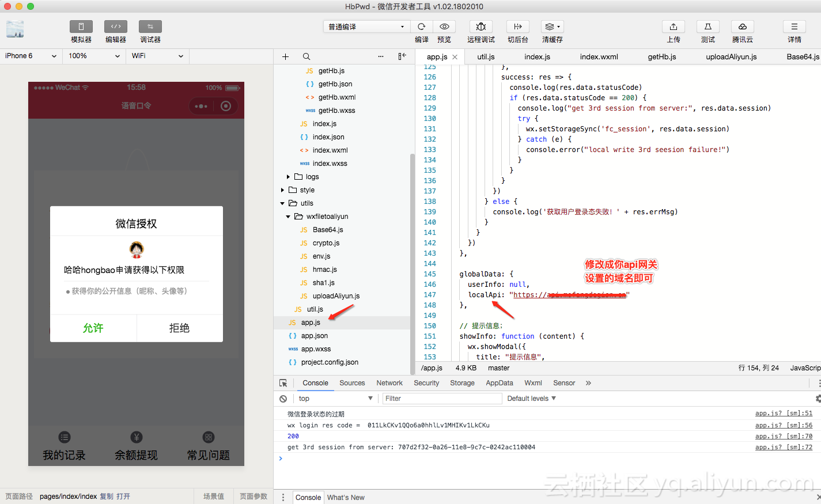The height and width of the screenshot is (504, 821).
Task: Open the Storage devtools tab
Action: pos(462,383)
